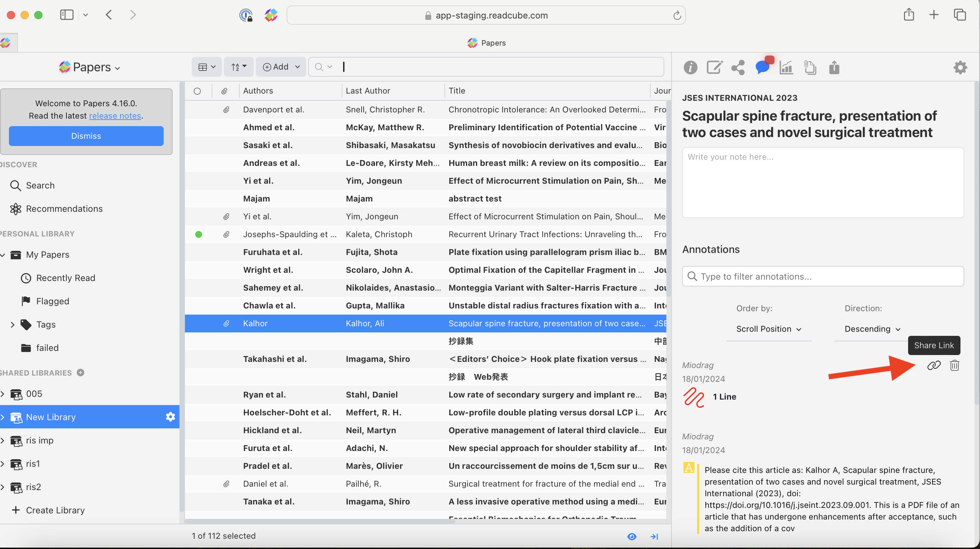Screen dimensions: 980x549
Task: Mark the Kalhor row selection circle
Action: coord(198,323)
